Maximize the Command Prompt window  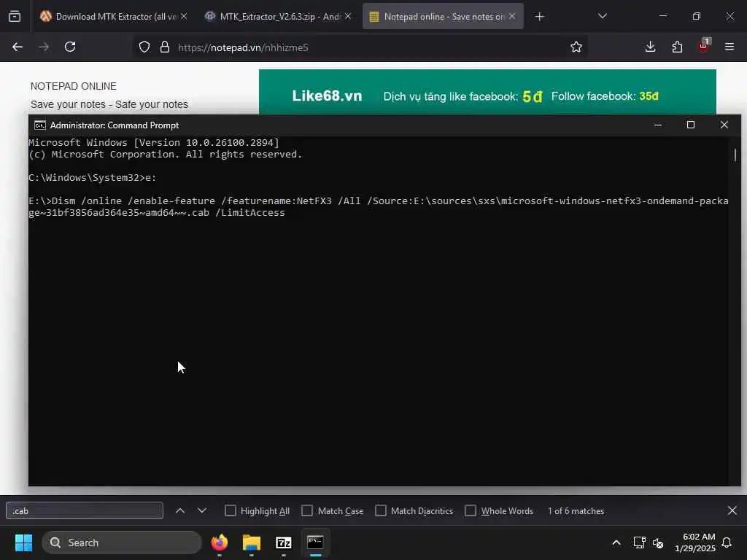pos(691,125)
